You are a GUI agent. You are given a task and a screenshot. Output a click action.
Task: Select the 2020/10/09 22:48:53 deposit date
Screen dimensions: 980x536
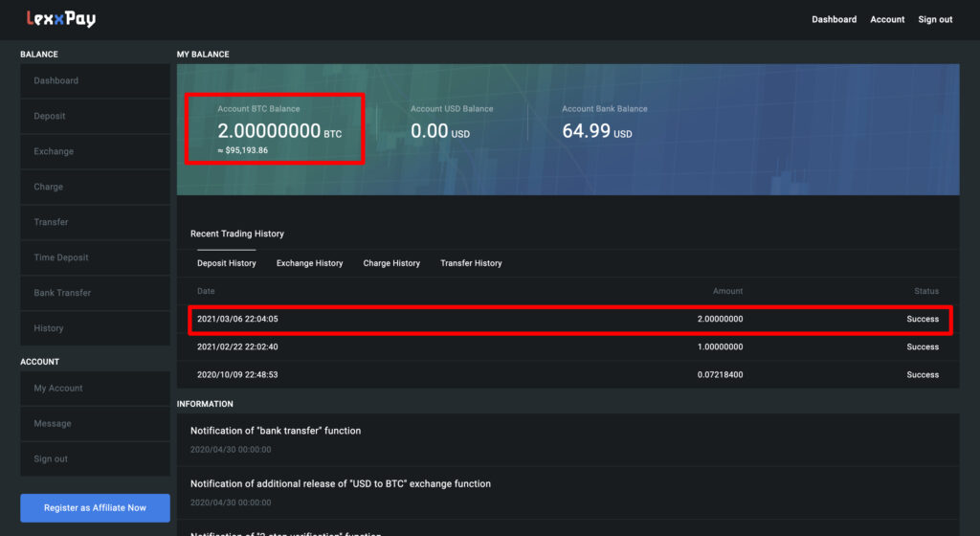(x=237, y=375)
